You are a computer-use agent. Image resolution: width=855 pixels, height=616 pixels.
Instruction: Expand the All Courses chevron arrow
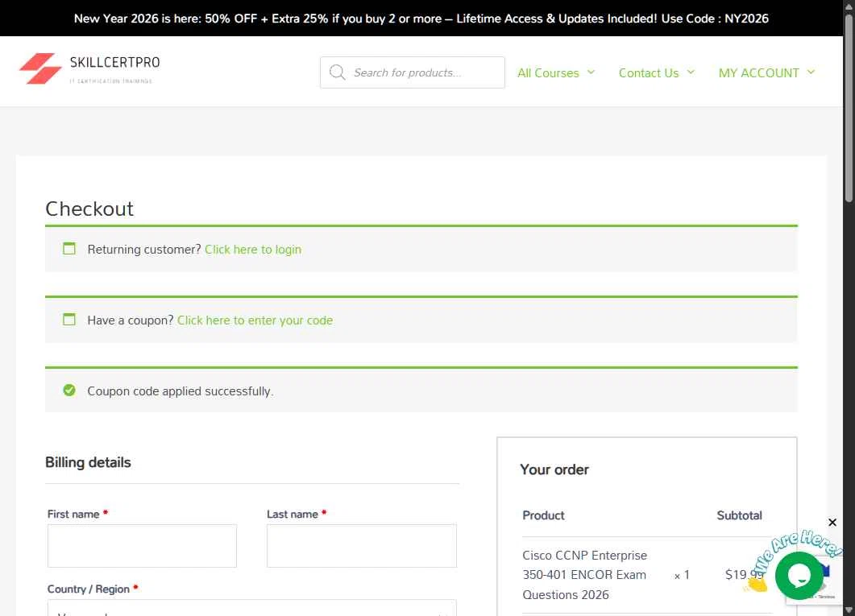pos(591,72)
